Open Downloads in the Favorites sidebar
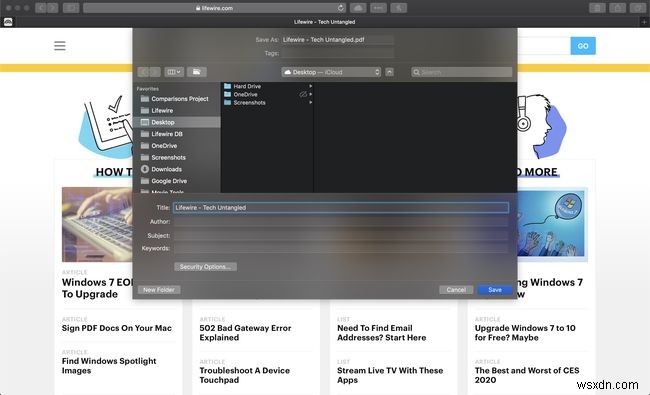Viewport: 650px width, 395px height. (177, 169)
